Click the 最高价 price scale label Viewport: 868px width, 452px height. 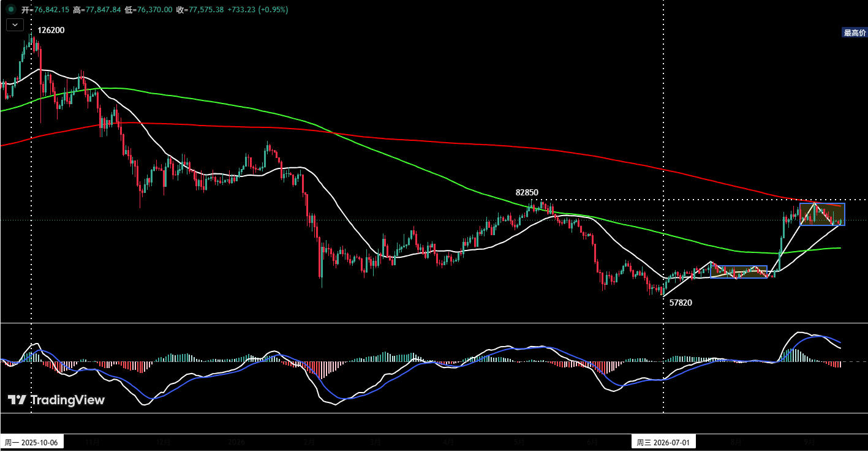click(855, 32)
